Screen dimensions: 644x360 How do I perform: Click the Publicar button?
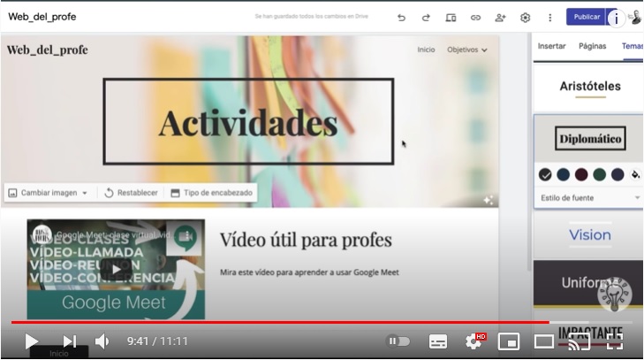(x=586, y=17)
